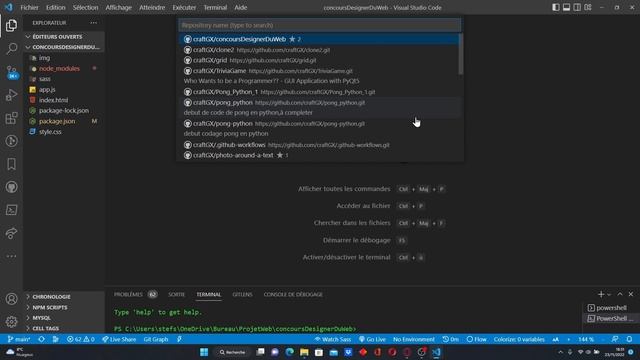Click Colorize: 0 variables in status bar
The width and height of the screenshot is (640, 360).
pyautogui.click(x=519, y=339)
